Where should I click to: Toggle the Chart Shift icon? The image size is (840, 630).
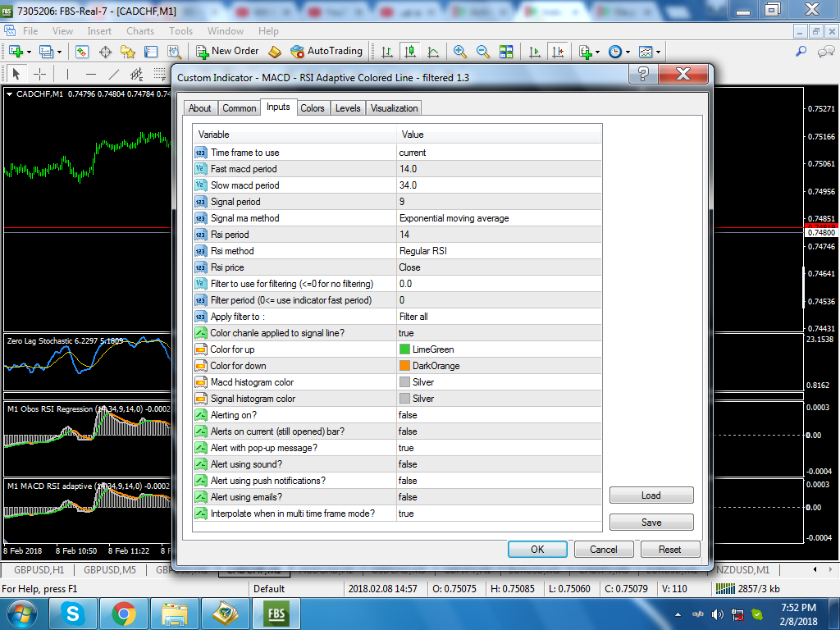coord(558,52)
